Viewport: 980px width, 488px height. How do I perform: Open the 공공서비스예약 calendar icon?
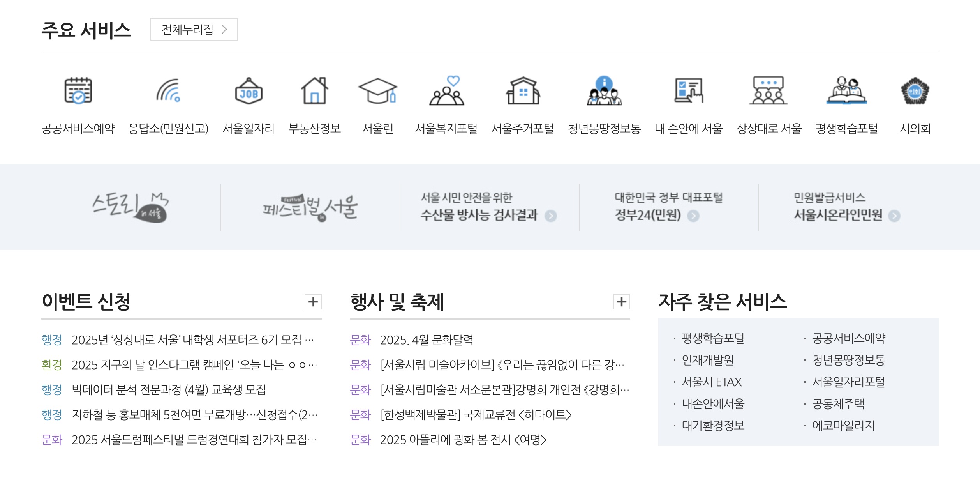click(78, 90)
